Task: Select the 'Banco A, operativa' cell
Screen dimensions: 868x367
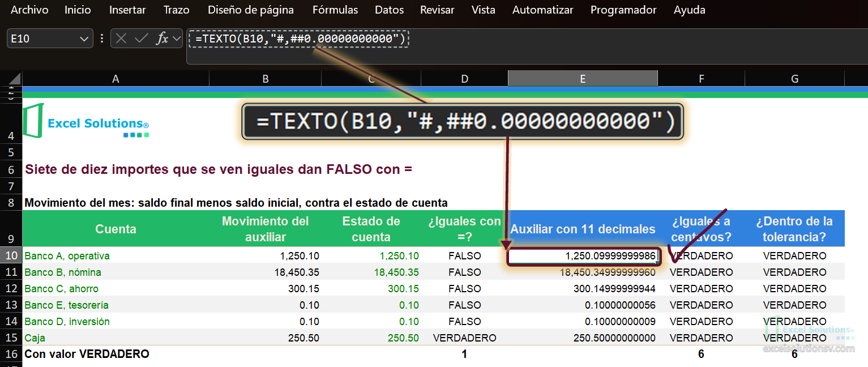Action: click(116, 255)
